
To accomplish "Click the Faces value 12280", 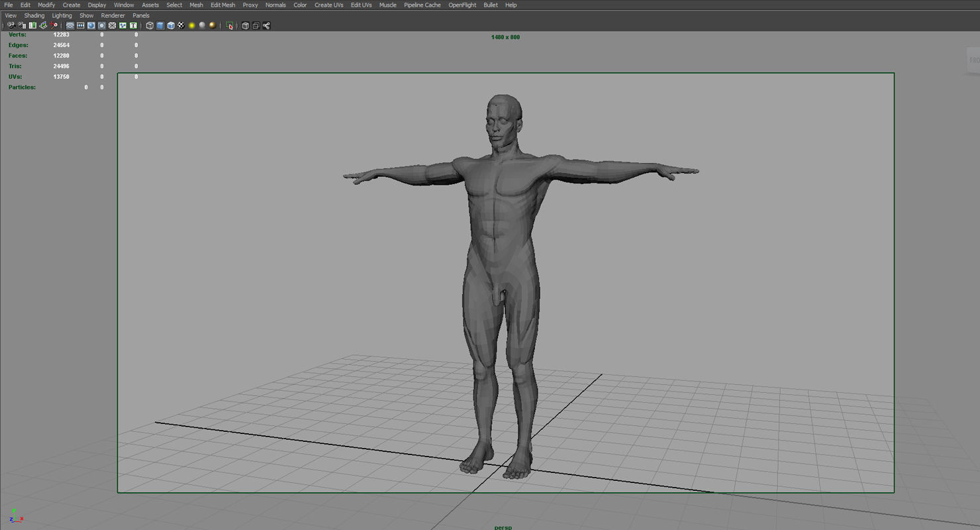I will tap(61, 56).
